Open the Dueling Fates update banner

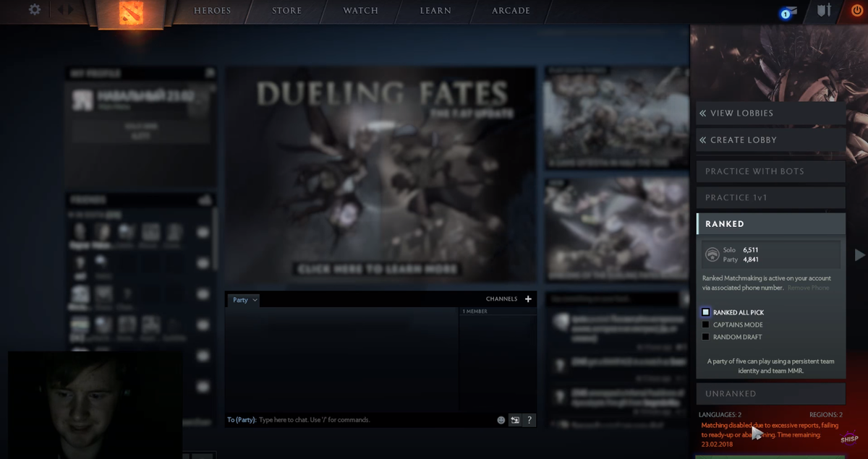coord(380,176)
